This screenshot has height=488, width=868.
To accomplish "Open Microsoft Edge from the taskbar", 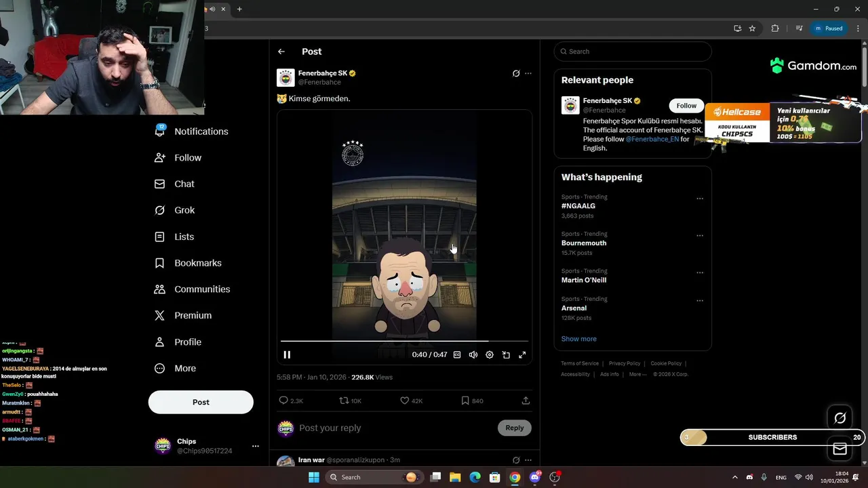I will [x=475, y=477].
